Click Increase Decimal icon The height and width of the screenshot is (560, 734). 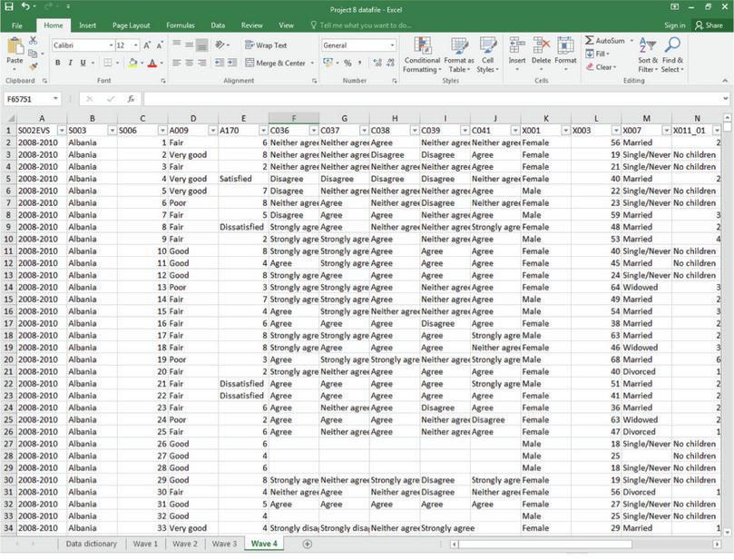(377, 63)
